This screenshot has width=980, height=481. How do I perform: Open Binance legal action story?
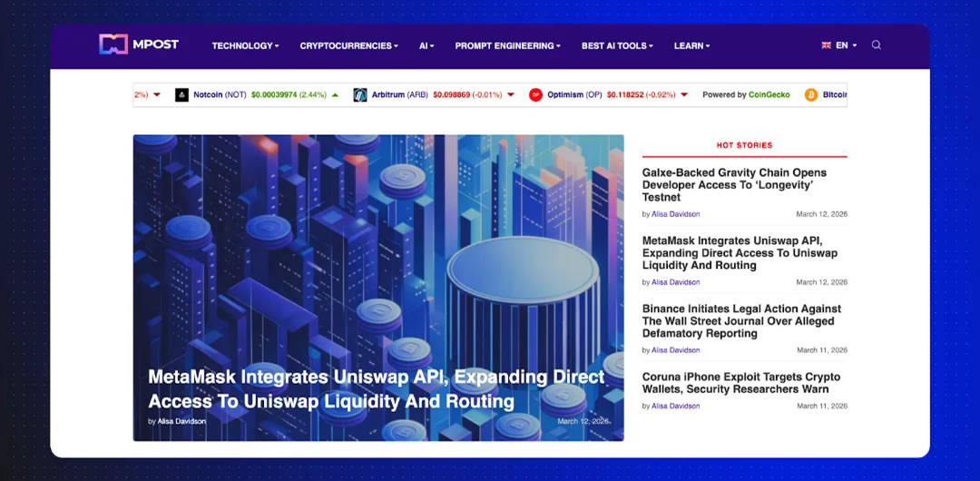pyautogui.click(x=742, y=321)
